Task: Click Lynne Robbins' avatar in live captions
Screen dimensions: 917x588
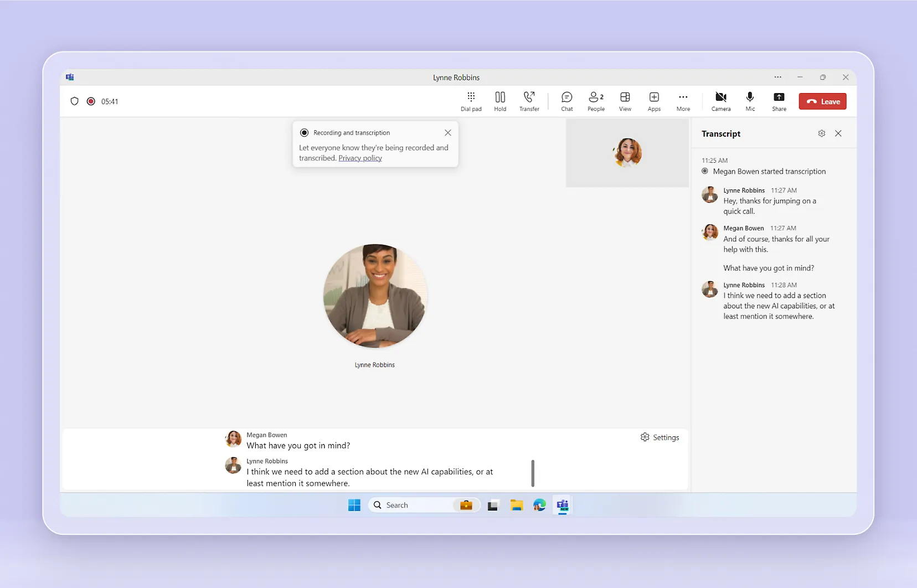Action: click(233, 465)
